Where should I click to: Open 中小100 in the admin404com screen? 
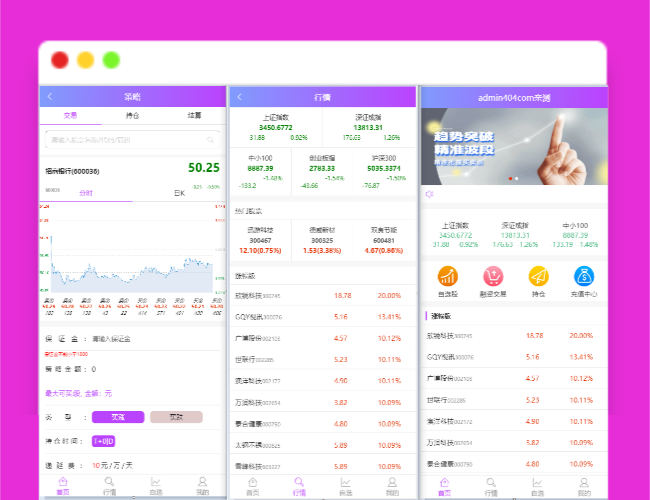point(575,235)
